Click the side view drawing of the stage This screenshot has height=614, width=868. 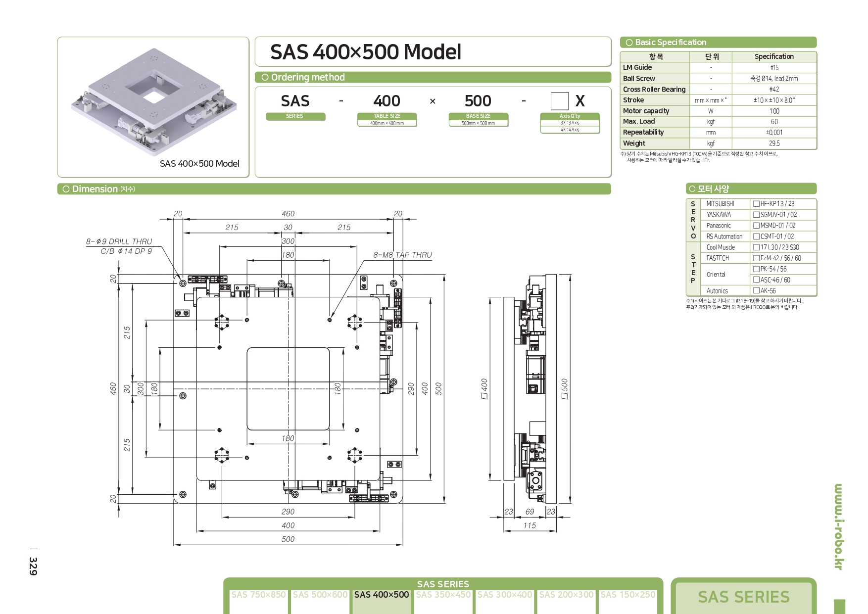(x=530, y=389)
